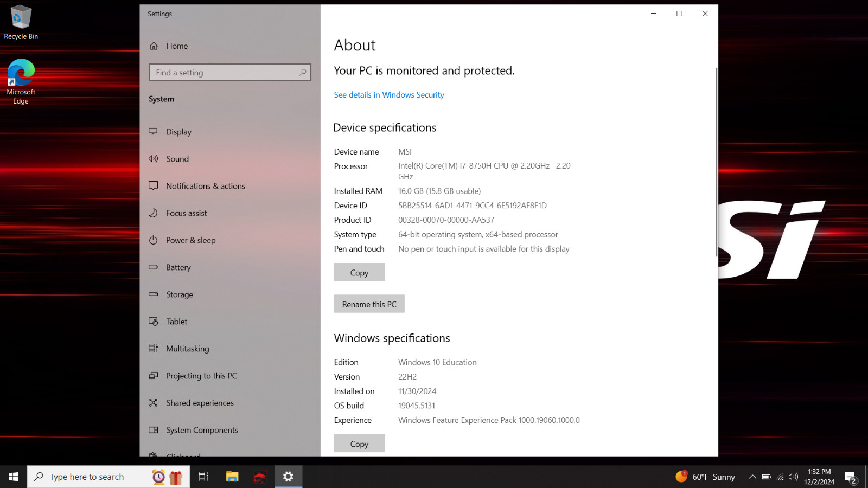
Task: Open the Windows Start menu
Action: pos(14,477)
